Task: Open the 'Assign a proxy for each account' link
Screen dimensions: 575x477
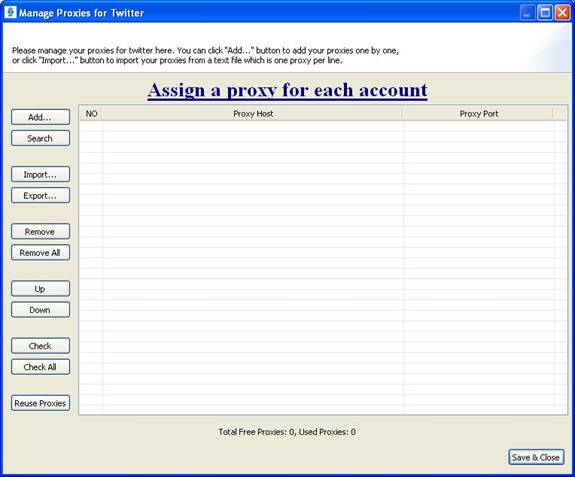Action: (x=288, y=90)
